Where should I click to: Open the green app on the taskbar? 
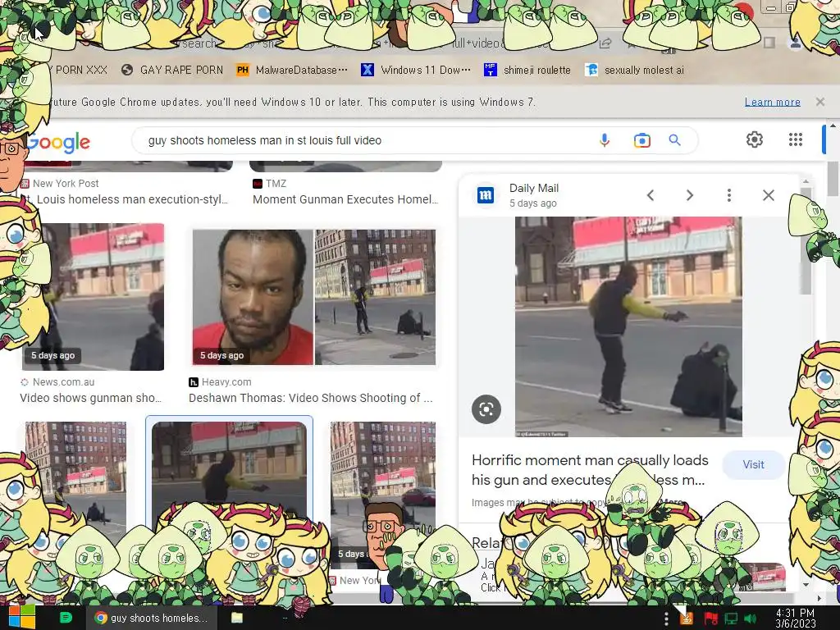click(x=66, y=618)
